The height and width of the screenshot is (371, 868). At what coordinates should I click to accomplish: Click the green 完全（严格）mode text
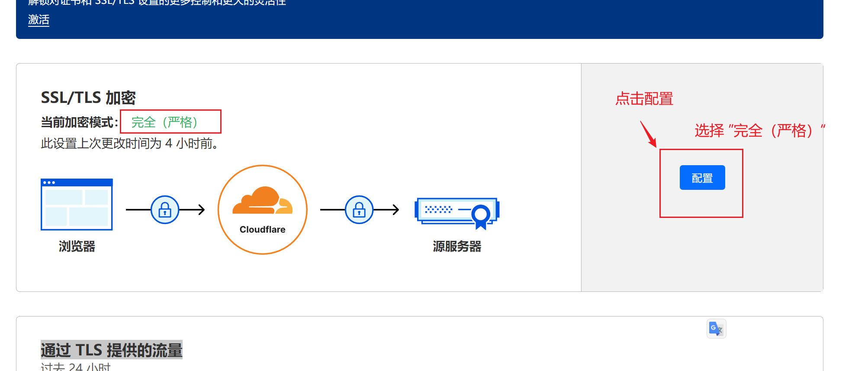tap(164, 122)
